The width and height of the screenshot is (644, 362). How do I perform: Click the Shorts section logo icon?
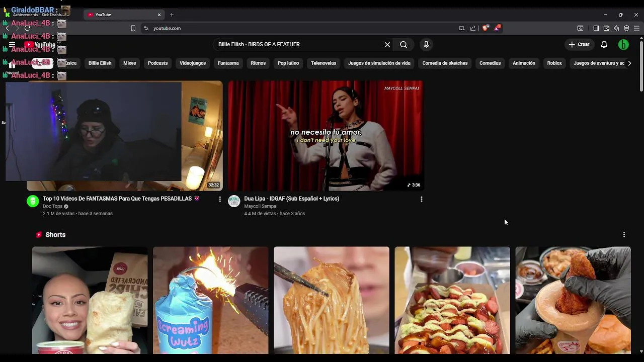[39, 235]
